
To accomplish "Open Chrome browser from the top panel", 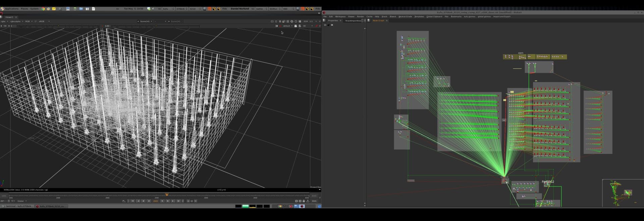I will point(43,9).
